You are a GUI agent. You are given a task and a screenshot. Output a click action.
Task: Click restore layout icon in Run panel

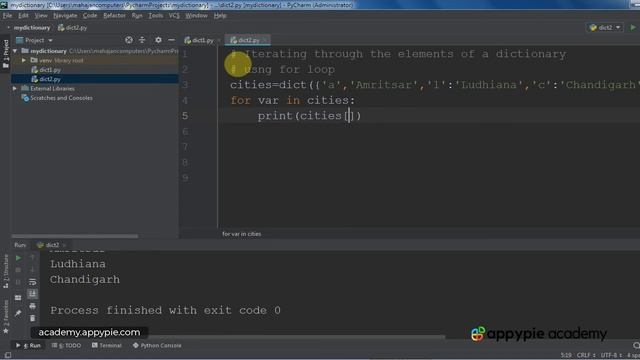(18, 298)
